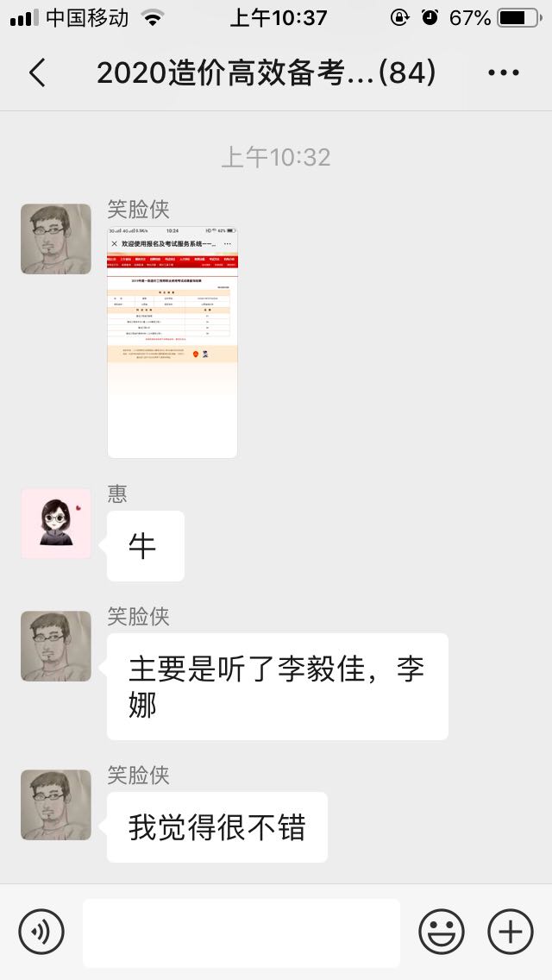This screenshot has width=552, height=980.
Task: Open the plus attachments menu
Action: point(510,932)
